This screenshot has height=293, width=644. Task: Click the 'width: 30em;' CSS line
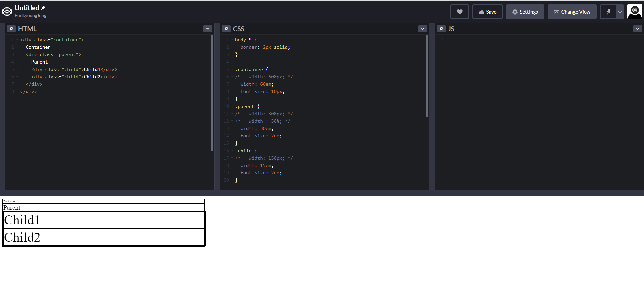point(257,128)
